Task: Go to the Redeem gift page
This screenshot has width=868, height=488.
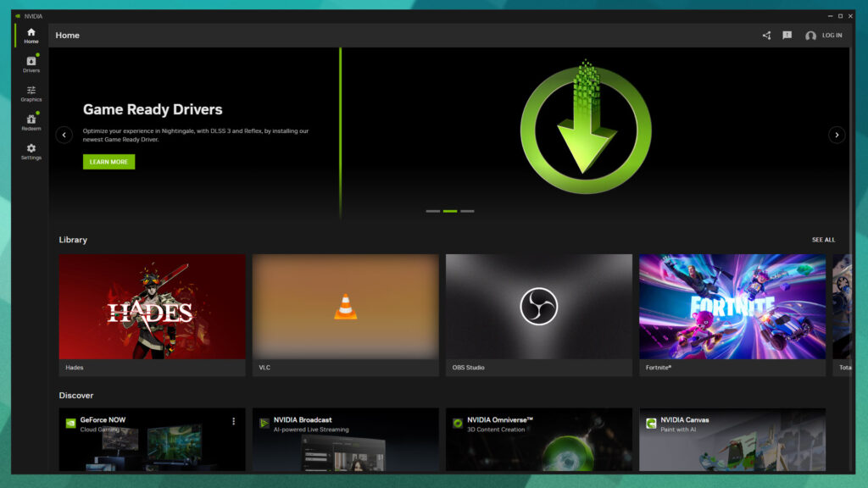Action: pyautogui.click(x=31, y=122)
